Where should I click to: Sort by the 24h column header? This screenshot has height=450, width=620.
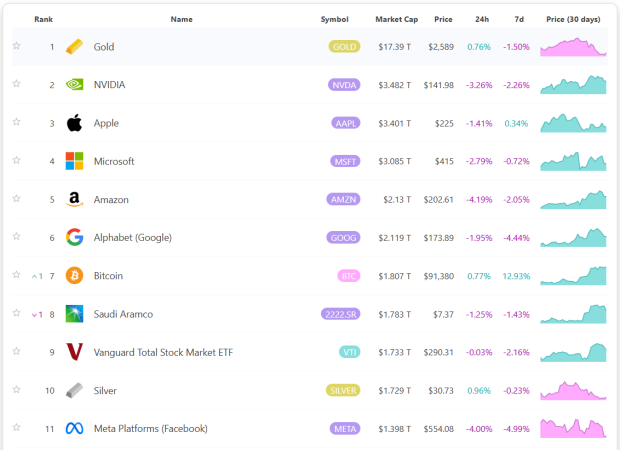[x=482, y=19]
